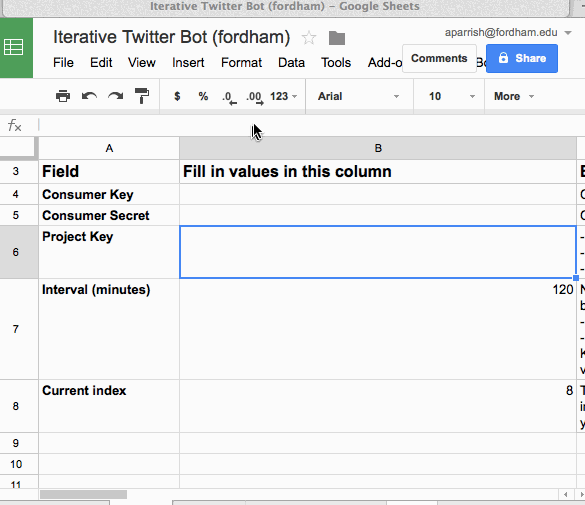Open the Add-ons menu
The width and height of the screenshot is (585, 505).
tap(385, 62)
